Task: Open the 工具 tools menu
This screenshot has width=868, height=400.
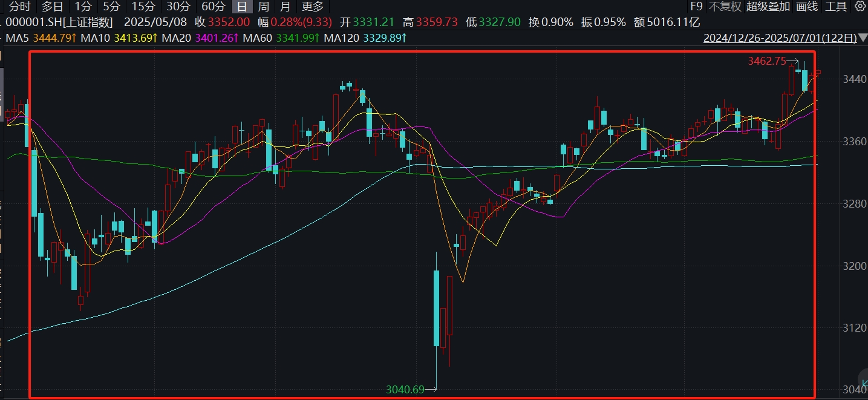Action: tap(836, 7)
